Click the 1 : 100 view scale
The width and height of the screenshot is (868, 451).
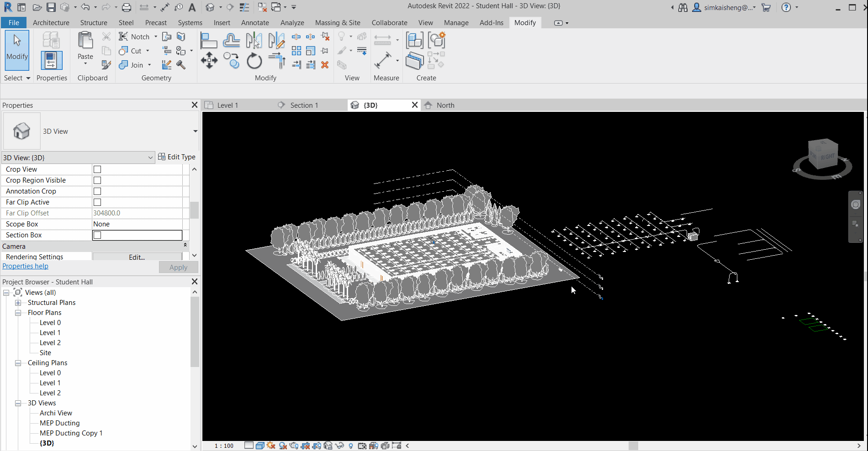224,446
